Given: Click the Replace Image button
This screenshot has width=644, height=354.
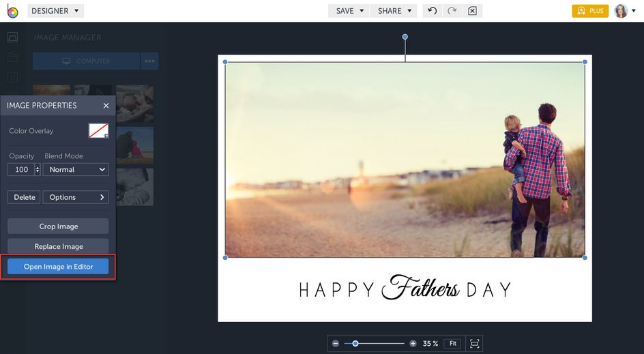Looking at the screenshot, I should click(x=58, y=246).
